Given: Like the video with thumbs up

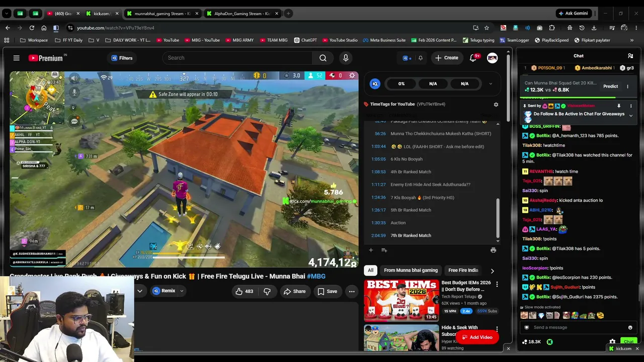Looking at the screenshot, I should tap(245, 291).
